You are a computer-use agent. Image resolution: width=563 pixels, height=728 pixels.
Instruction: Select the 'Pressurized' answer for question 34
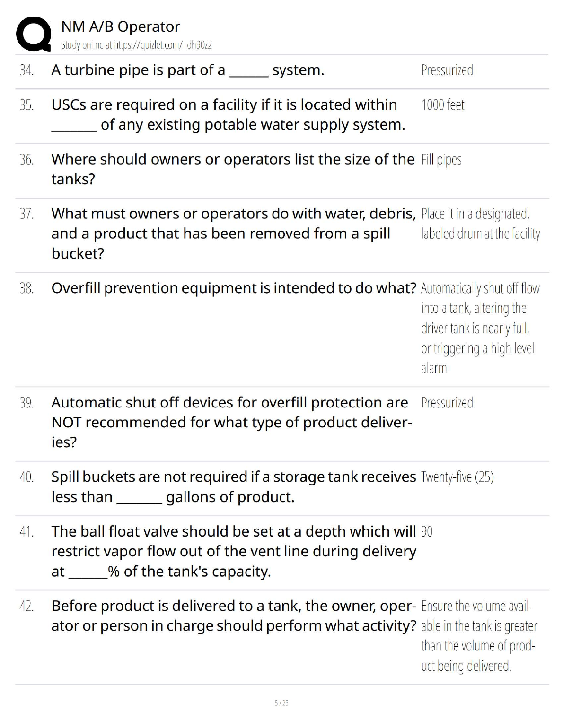point(447,70)
